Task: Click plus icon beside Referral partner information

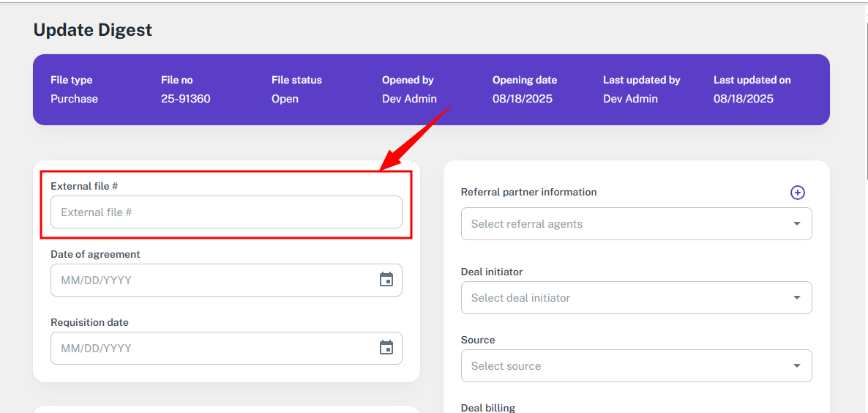Action: [x=797, y=193]
